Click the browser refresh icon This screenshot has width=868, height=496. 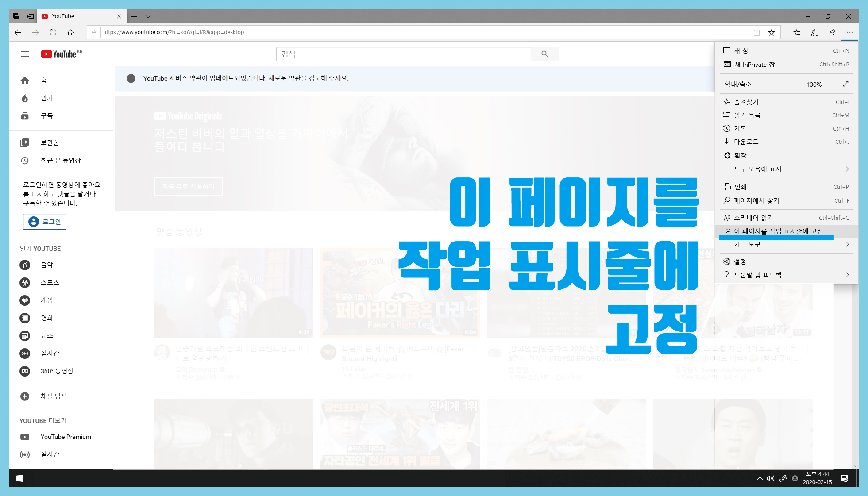point(53,32)
